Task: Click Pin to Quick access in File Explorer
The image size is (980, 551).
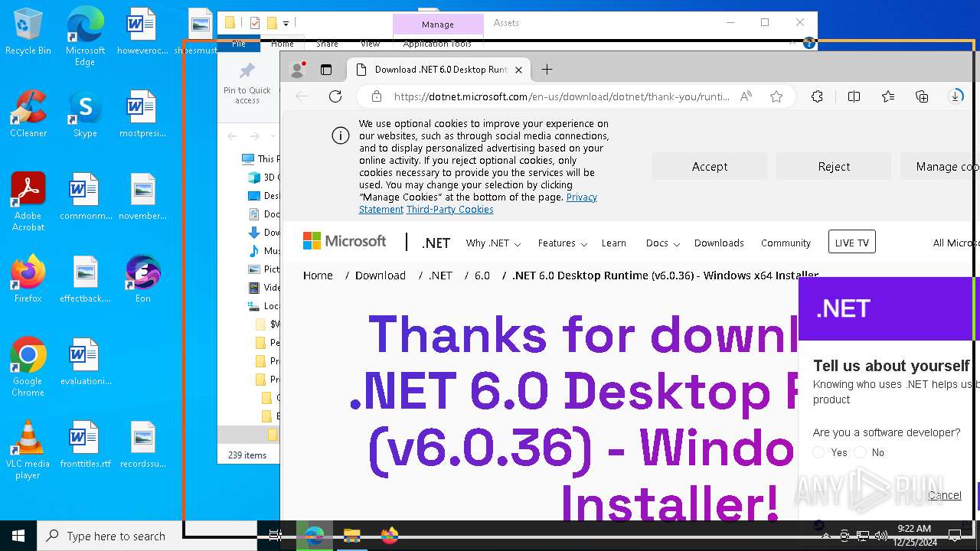Action: (x=247, y=83)
